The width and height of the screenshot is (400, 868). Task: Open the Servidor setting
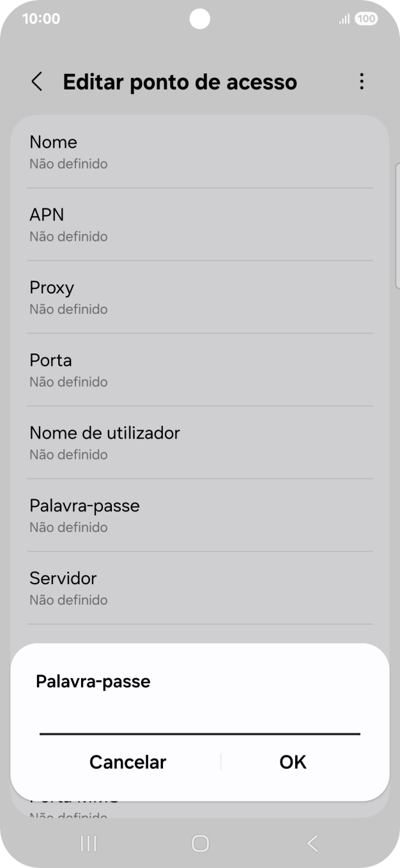(x=200, y=587)
